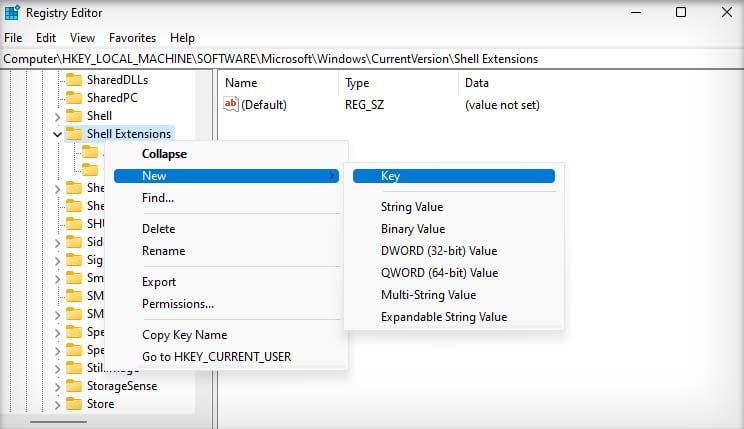Open the Help menu
Screen dimensions: 744x429
182,38
